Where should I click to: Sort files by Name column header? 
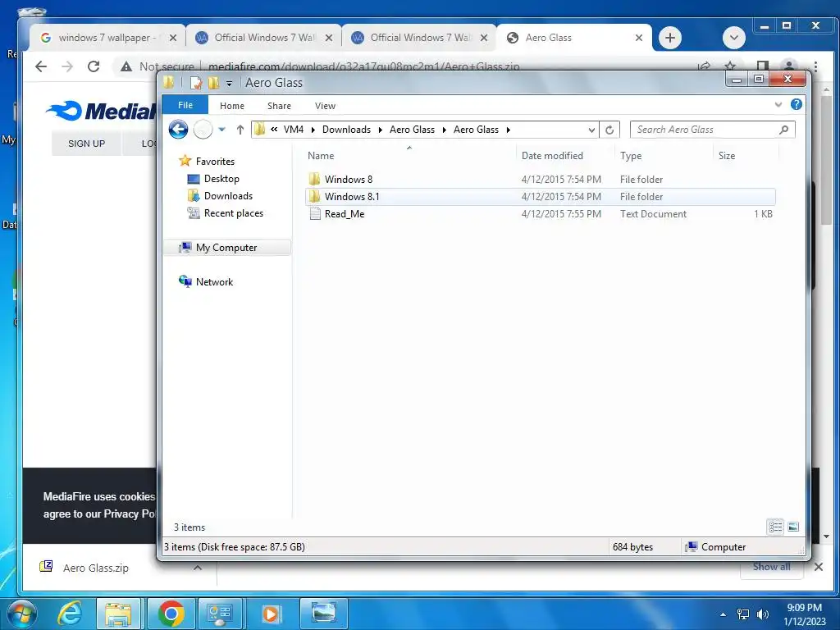[x=321, y=156]
